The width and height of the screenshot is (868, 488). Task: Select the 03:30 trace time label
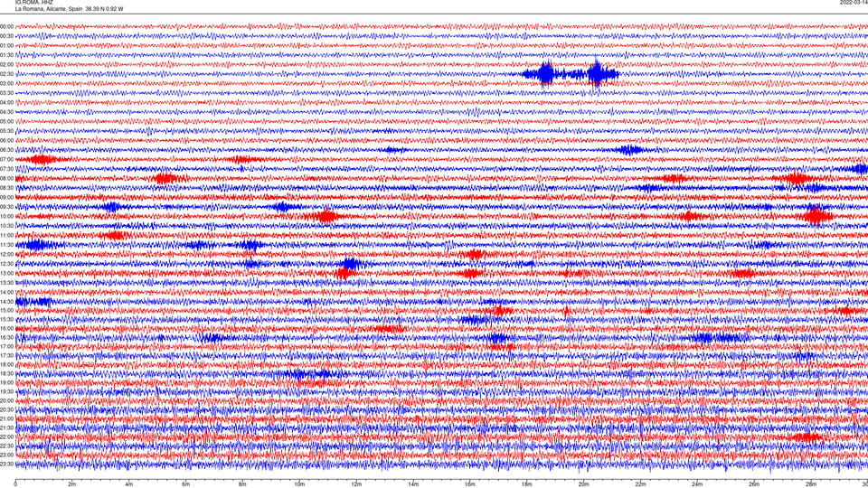[x=6, y=93]
